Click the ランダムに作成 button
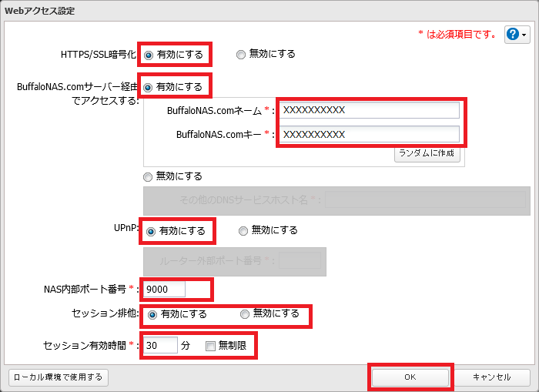 tap(427, 153)
